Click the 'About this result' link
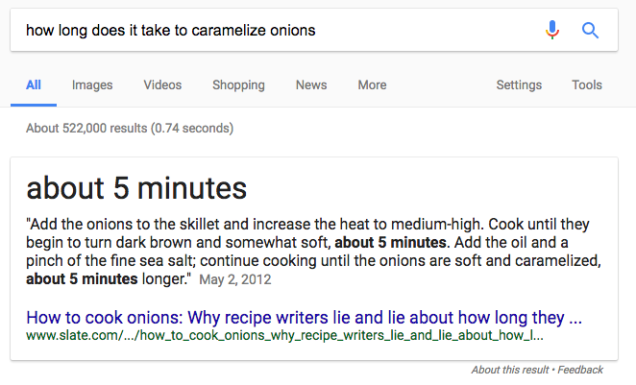The image size is (636, 385). [510, 370]
